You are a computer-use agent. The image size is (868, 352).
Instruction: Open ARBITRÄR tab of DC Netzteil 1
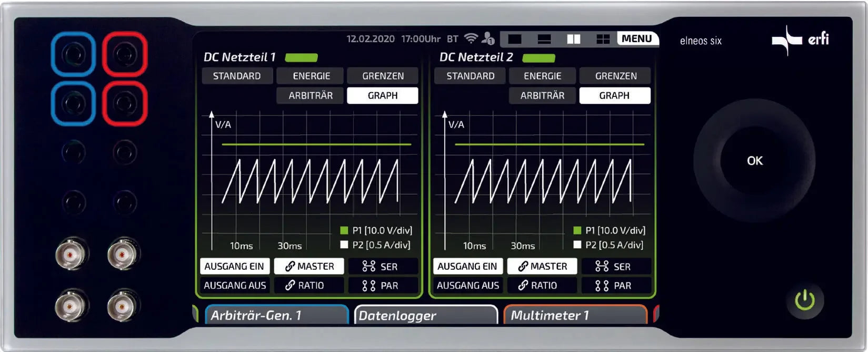point(311,95)
